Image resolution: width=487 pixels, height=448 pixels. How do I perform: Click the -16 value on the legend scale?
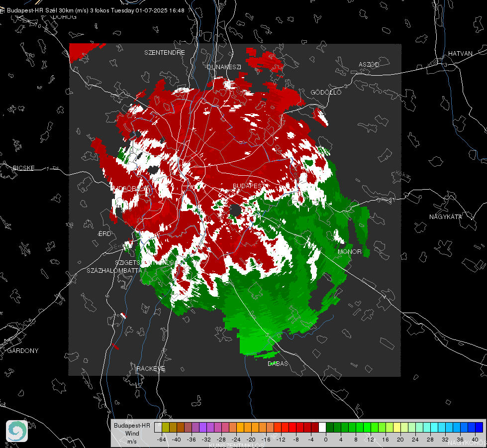(266, 440)
